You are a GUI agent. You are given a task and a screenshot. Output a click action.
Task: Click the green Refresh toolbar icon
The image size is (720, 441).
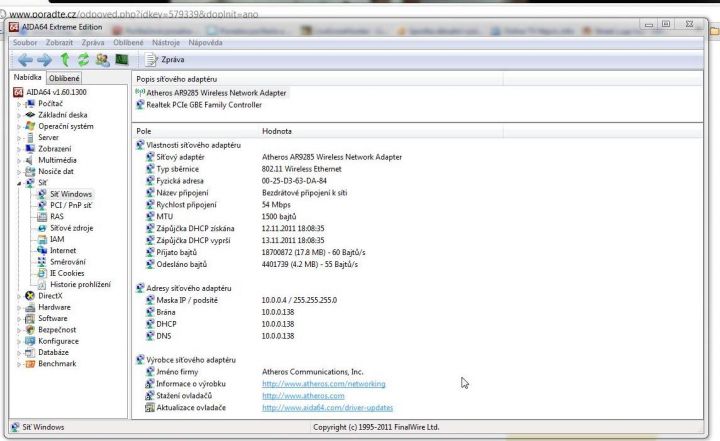[x=83, y=60]
